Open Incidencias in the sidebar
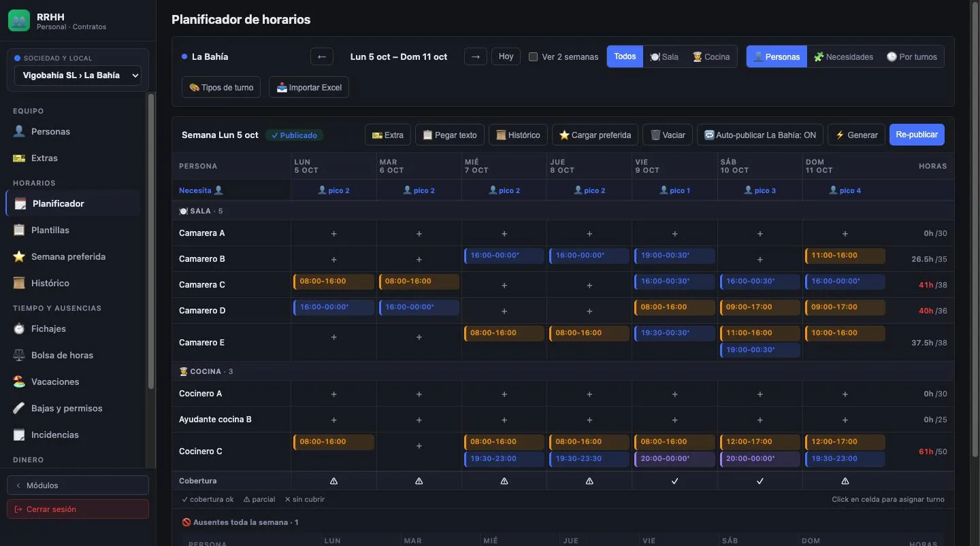This screenshot has width=980, height=546. 73,434
